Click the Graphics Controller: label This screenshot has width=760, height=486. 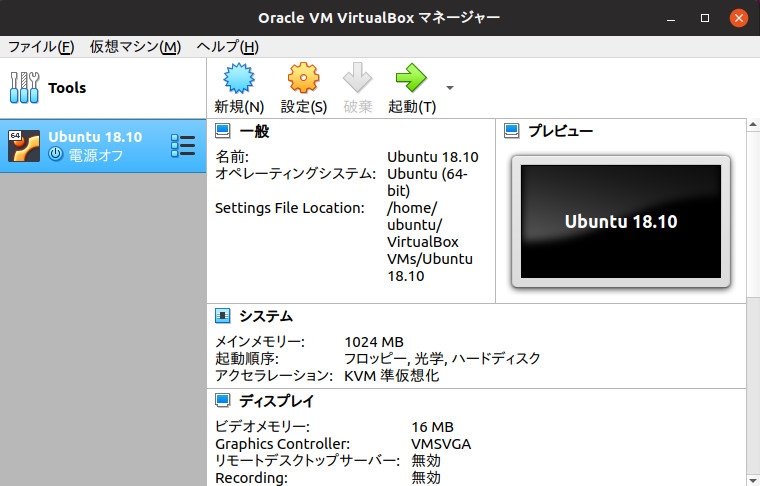(x=283, y=444)
